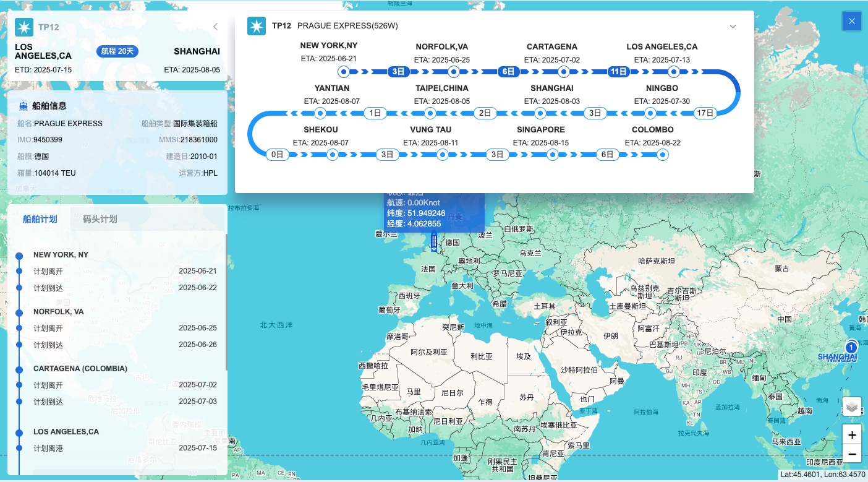Select SINGAPORE port node on route
This screenshot has height=482, width=868.
552,155
